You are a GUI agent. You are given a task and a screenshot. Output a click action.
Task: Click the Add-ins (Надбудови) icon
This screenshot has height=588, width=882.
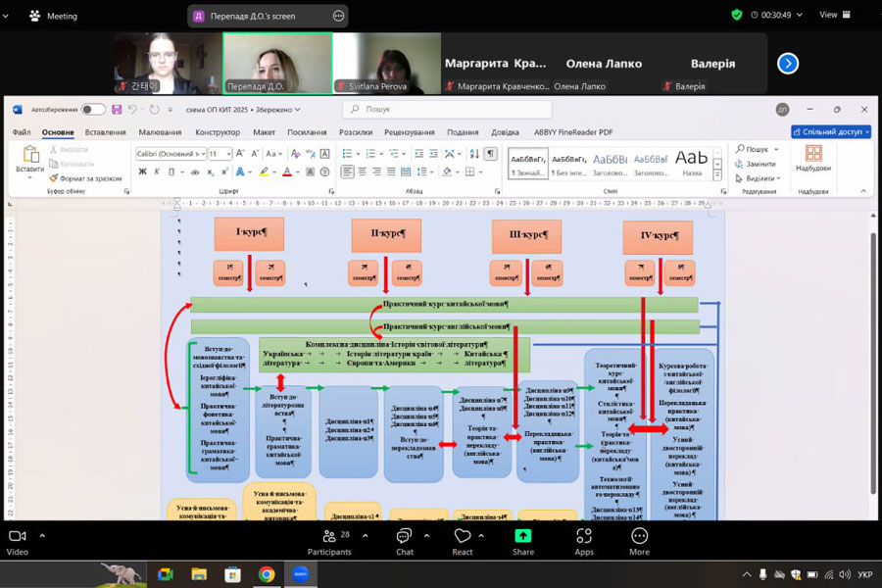813,153
